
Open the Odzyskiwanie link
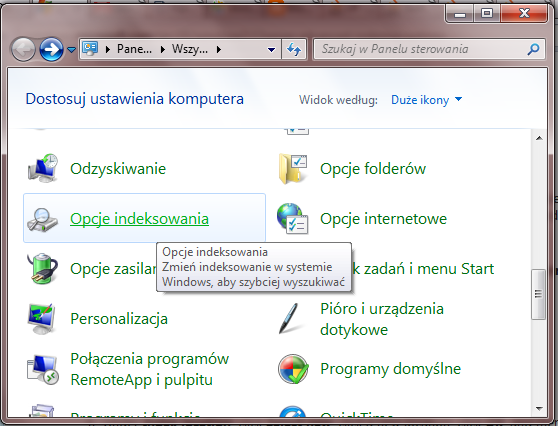coord(118,169)
